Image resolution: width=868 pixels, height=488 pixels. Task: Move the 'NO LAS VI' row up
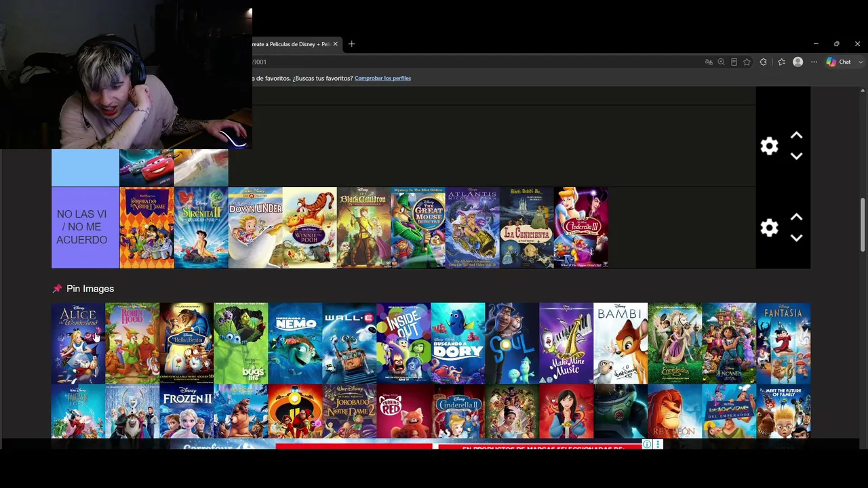coord(797,218)
